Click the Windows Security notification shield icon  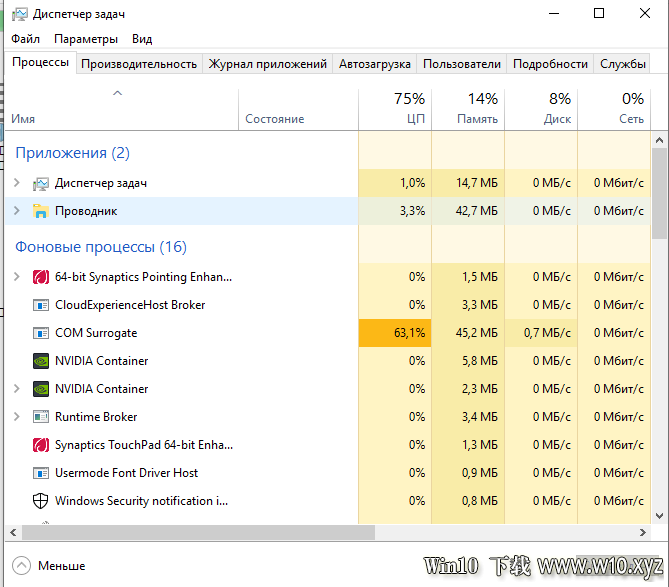tap(41, 501)
